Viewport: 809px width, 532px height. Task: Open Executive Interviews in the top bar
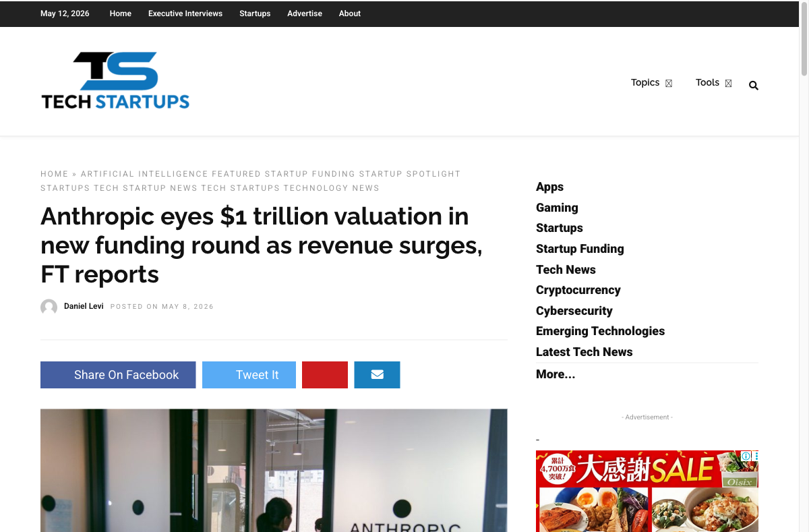(x=185, y=13)
